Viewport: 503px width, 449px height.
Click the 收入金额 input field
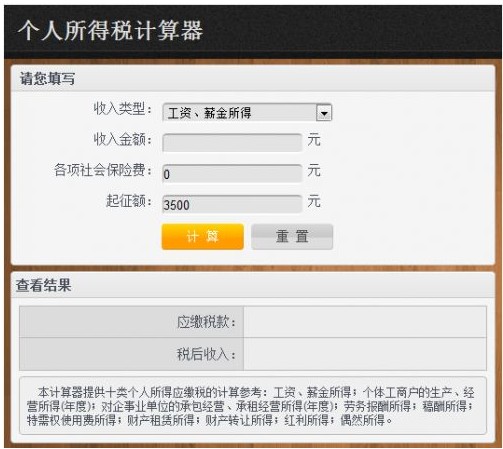(232, 142)
